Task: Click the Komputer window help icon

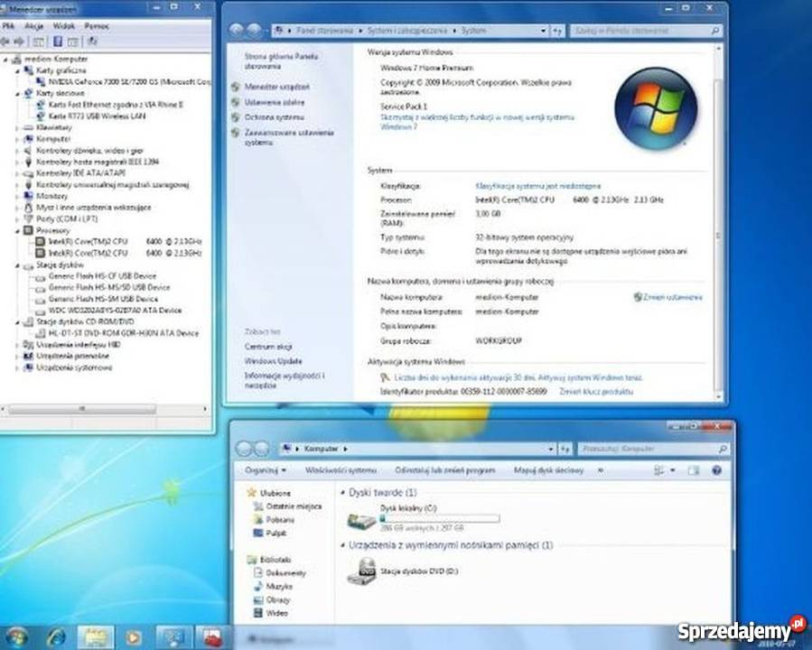Action: click(717, 470)
